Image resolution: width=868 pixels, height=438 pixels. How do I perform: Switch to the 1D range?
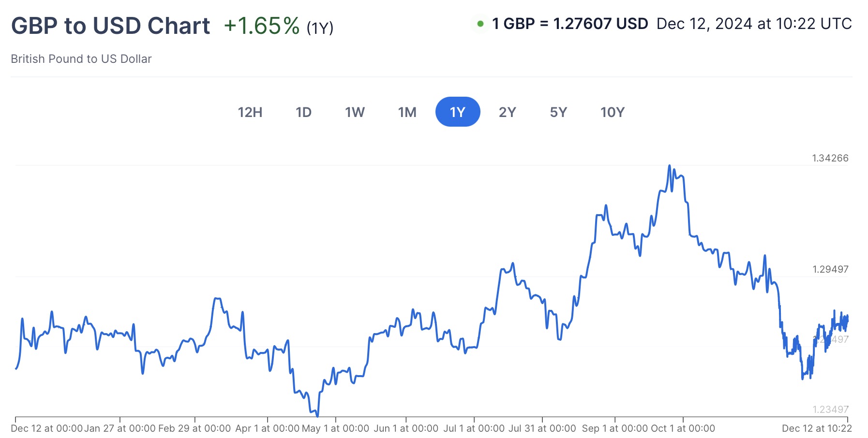303,112
